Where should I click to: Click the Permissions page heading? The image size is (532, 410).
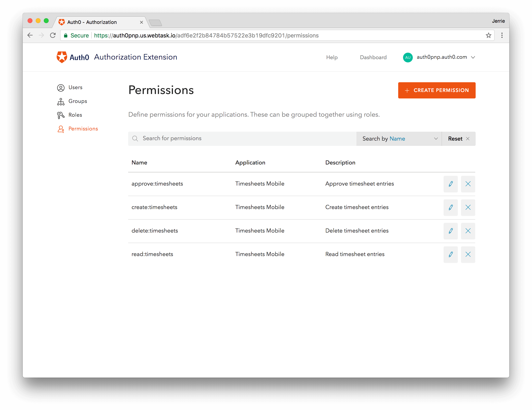coord(161,90)
